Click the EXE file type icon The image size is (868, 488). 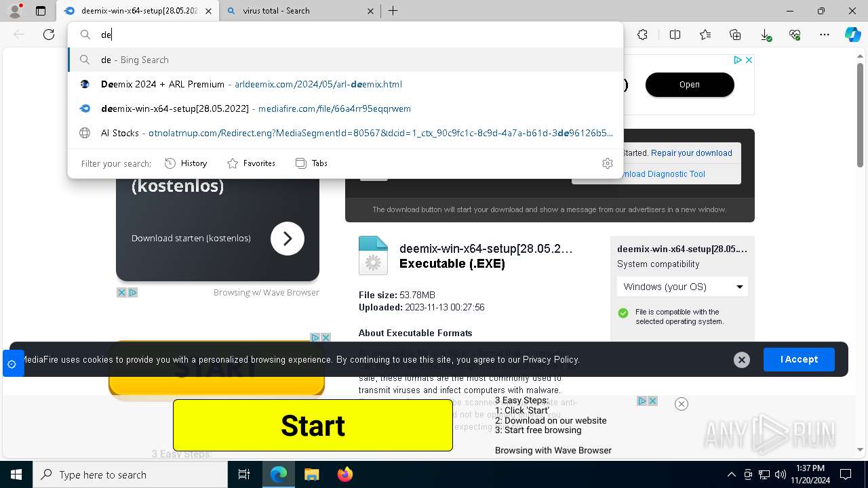point(373,256)
